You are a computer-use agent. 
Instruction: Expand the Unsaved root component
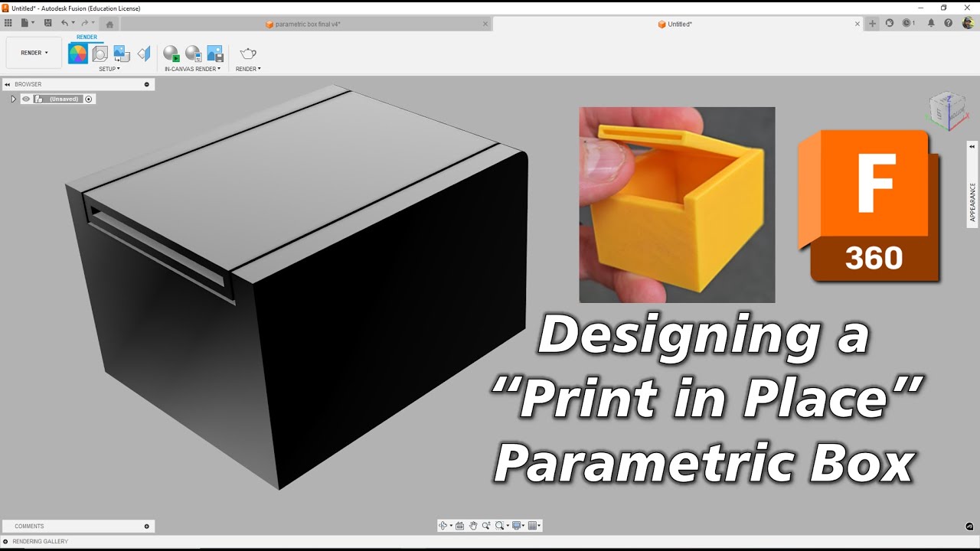point(13,99)
